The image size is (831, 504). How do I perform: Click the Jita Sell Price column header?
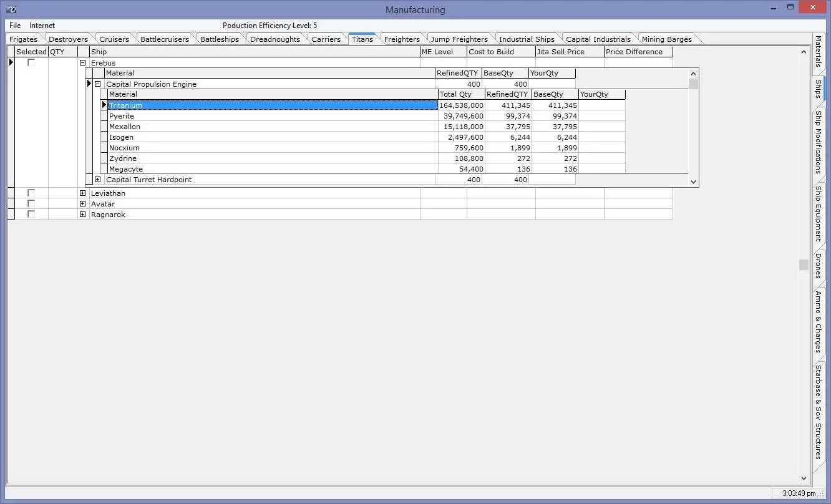pyautogui.click(x=570, y=52)
